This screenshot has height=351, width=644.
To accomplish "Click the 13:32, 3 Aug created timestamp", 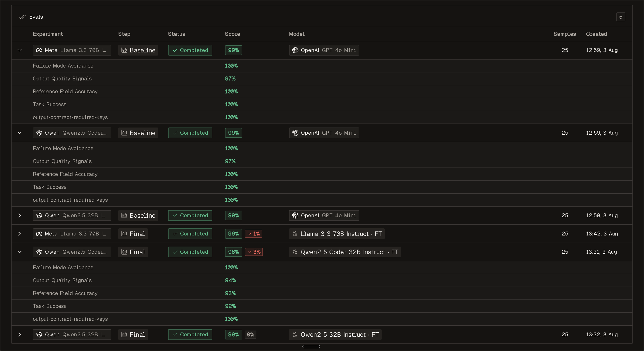I will (x=602, y=335).
